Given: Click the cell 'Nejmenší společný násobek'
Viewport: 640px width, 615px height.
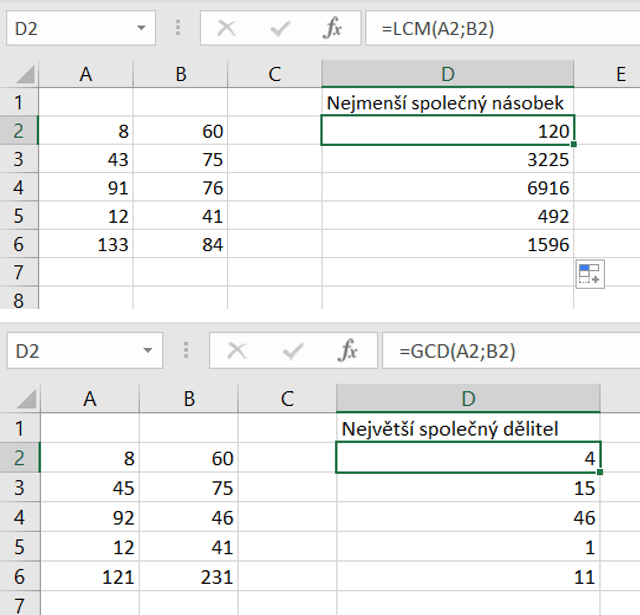Looking at the screenshot, I should click(x=447, y=102).
